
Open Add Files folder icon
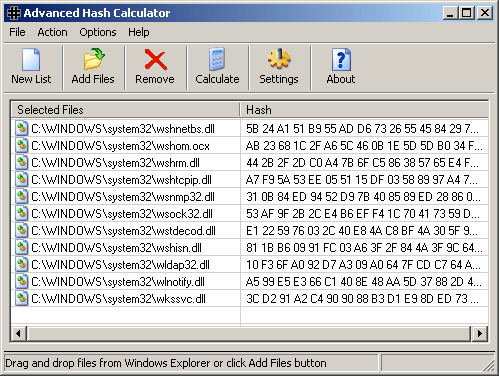[x=94, y=59]
